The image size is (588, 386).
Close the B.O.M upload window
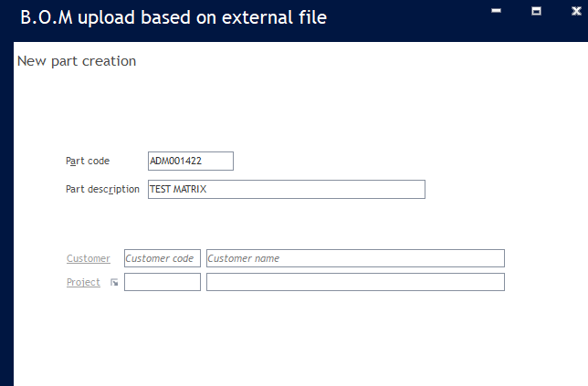[x=573, y=11]
